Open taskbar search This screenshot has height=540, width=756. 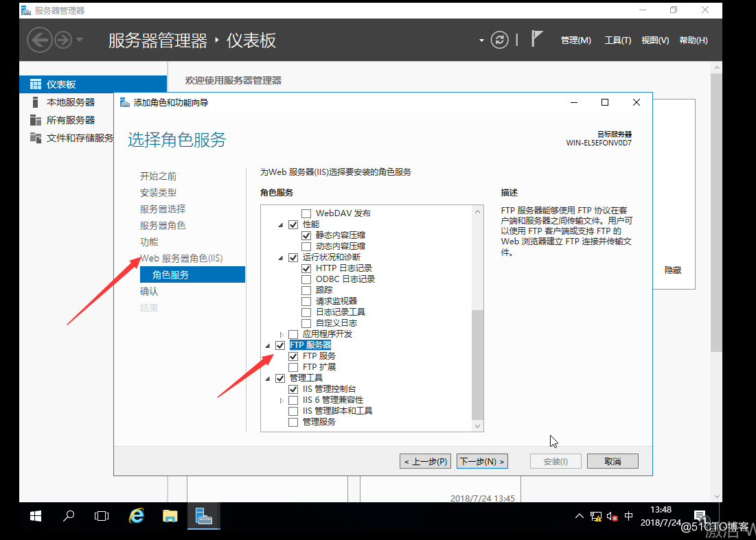click(x=69, y=516)
